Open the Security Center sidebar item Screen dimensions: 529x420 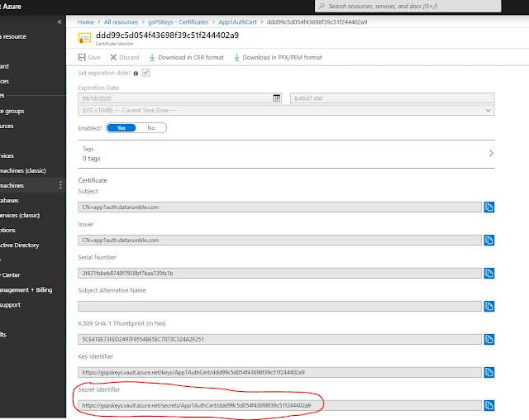click(11, 275)
